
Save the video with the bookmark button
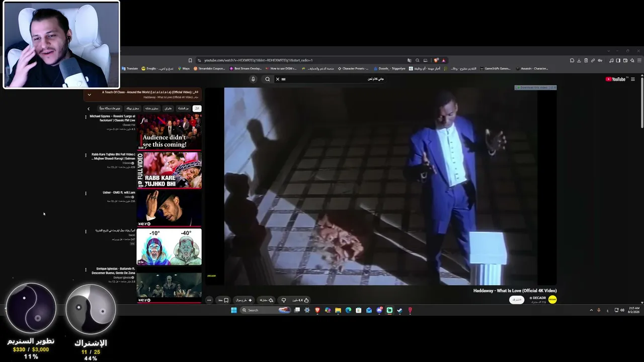tap(223, 300)
